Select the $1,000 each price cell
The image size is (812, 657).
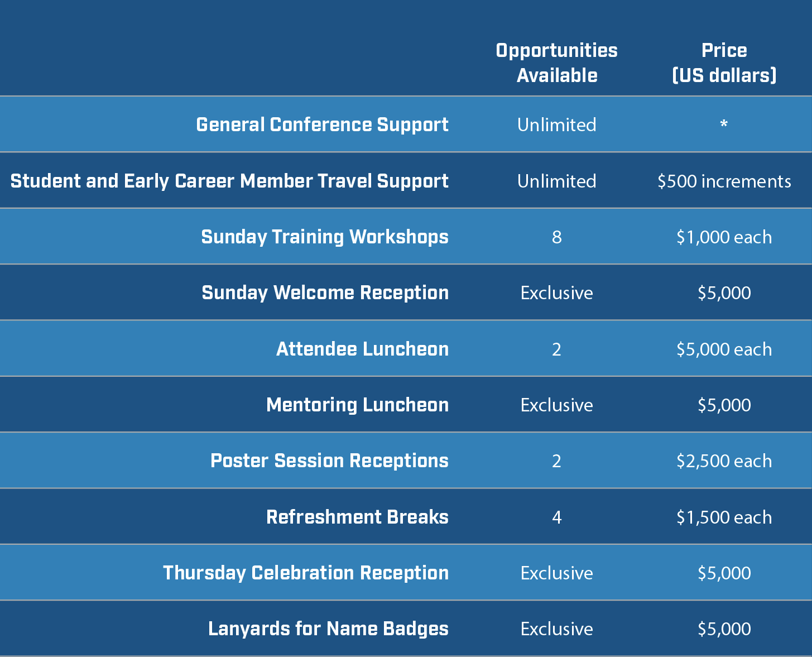click(724, 237)
